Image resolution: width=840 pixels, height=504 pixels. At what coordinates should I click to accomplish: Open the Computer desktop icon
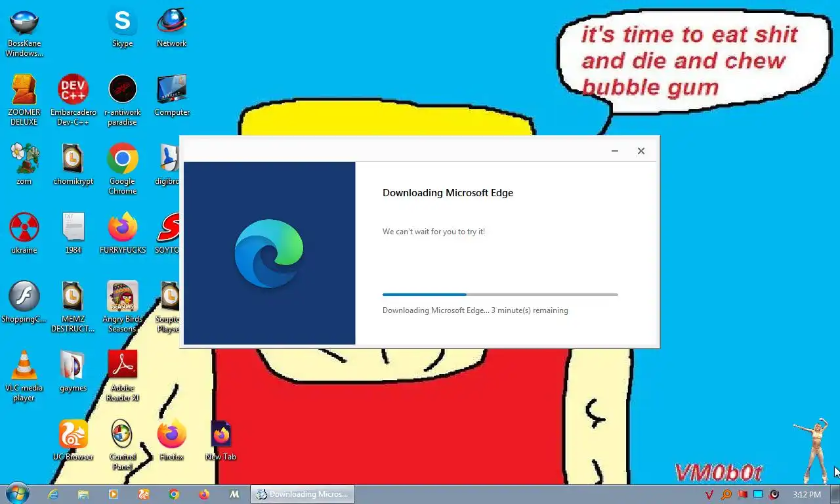[171, 96]
